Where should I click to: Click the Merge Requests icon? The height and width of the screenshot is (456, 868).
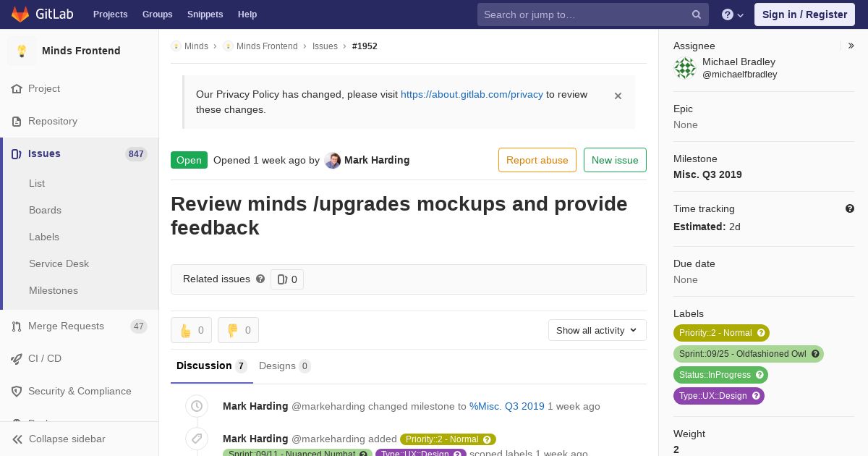pos(17,326)
